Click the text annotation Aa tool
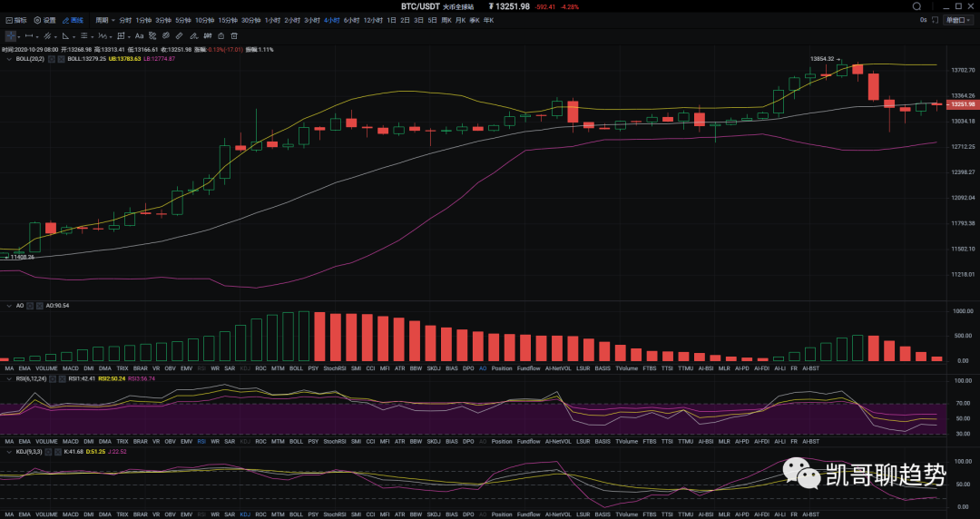Viewport: 980px width, 519px height. point(139,35)
